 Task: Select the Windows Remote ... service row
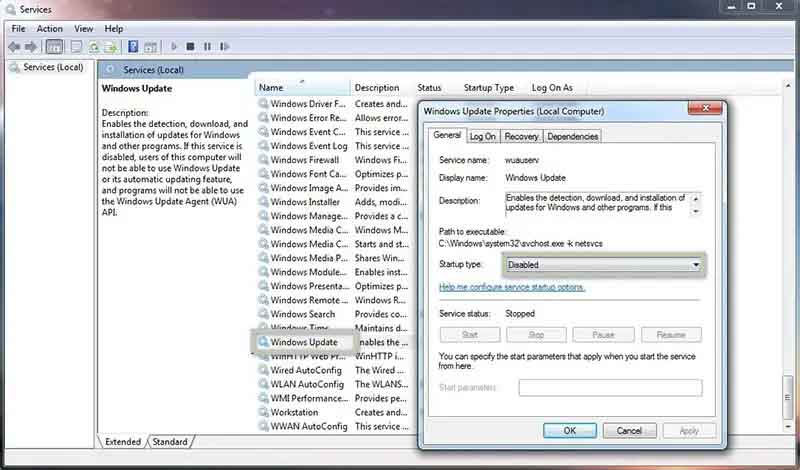(334, 300)
